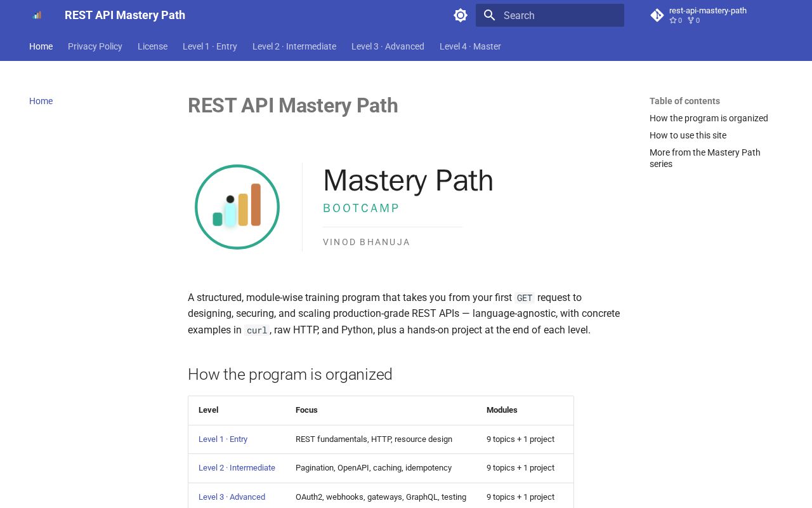Click modules cell in Level 2 row
Viewport: 812px width, 508px height.
520,468
